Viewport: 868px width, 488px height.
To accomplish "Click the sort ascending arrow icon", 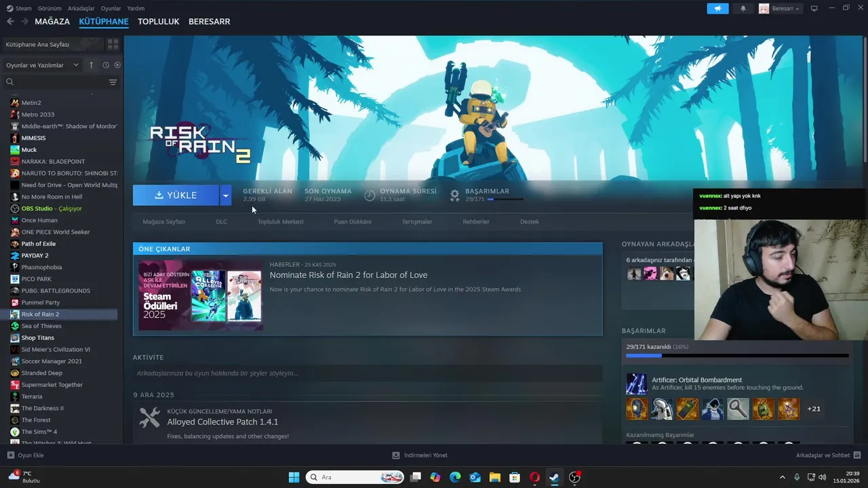I will click(92, 65).
